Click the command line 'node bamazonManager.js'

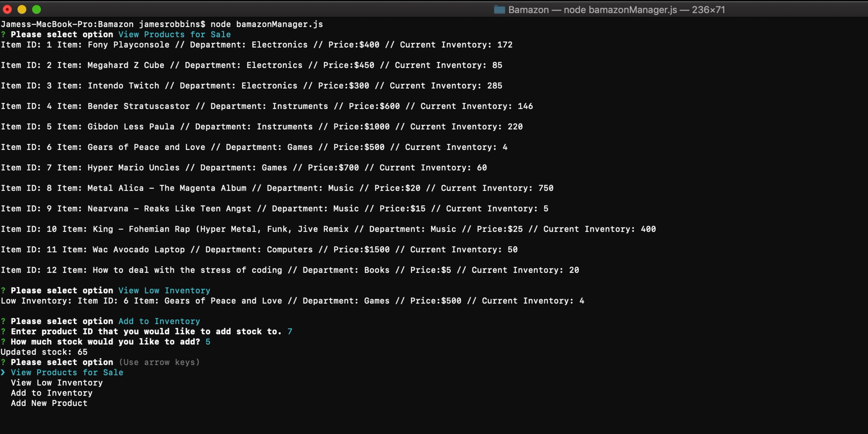pos(267,24)
